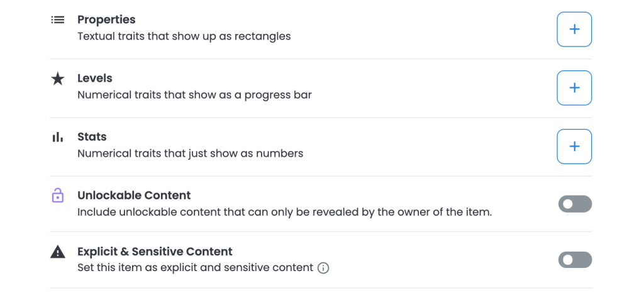Click the Properties list icon

(x=57, y=19)
